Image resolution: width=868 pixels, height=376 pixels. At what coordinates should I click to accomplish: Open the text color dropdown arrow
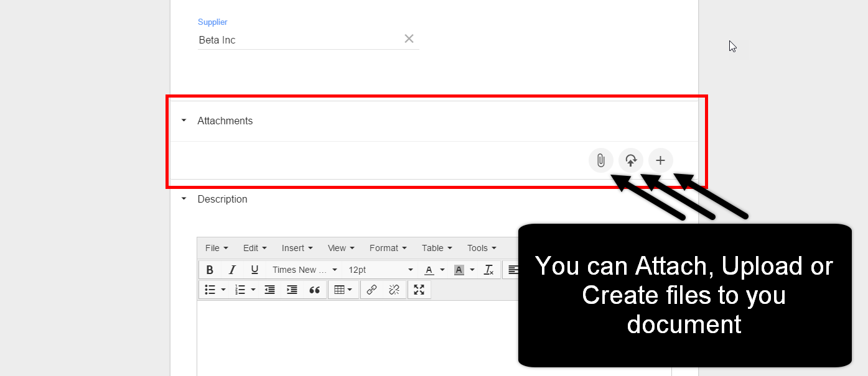pos(442,270)
